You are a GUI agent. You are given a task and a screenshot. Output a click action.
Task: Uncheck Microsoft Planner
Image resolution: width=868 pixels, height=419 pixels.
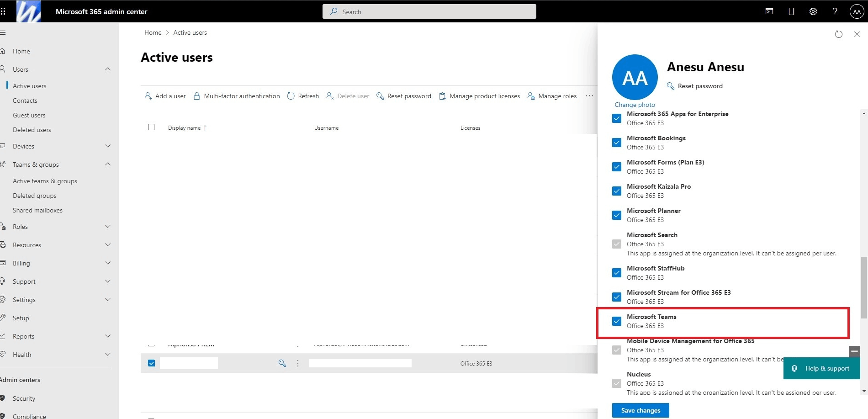pos(617,215)
